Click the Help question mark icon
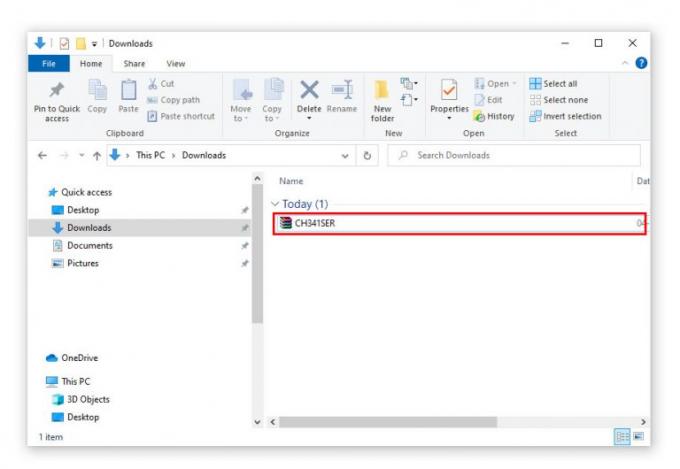 [640, 64]
